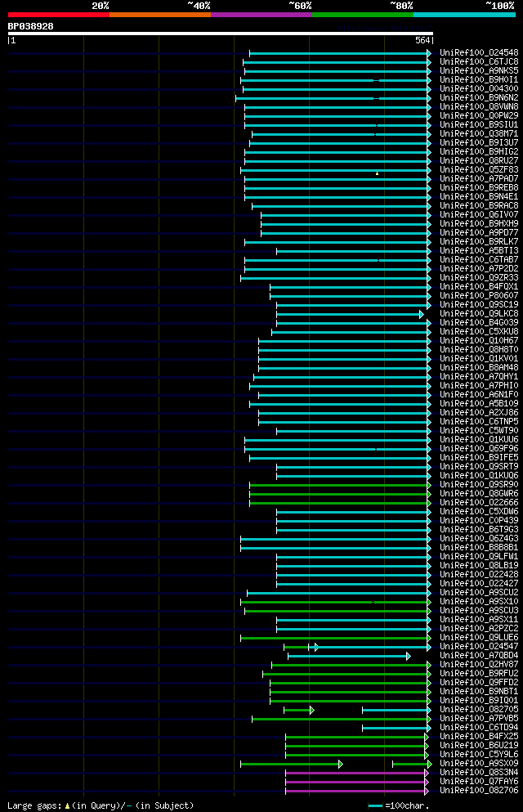Select label UniRef100_B9NBT1

pos(479,691)
